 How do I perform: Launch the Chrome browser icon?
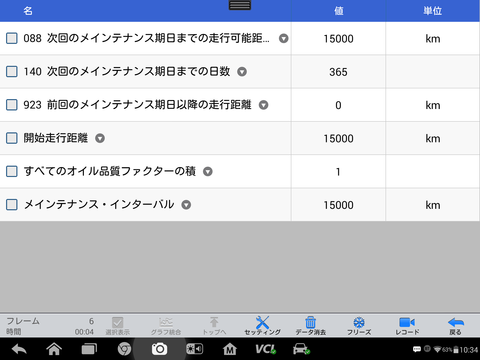pyautogui.click(x=124, y=349)
